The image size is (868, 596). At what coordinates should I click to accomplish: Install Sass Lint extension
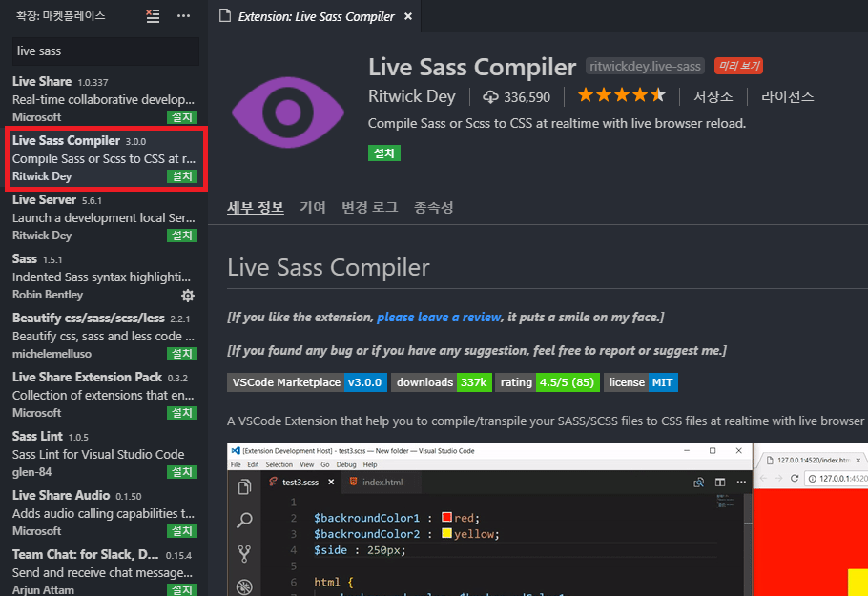pos(182,473)
